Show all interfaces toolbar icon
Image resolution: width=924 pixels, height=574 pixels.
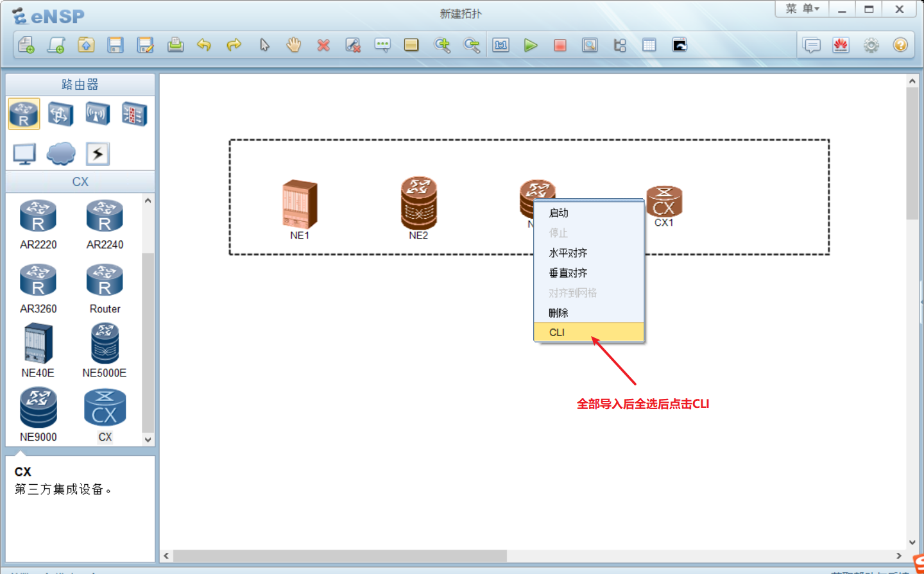pyautogui.click(x=620, y=45)
